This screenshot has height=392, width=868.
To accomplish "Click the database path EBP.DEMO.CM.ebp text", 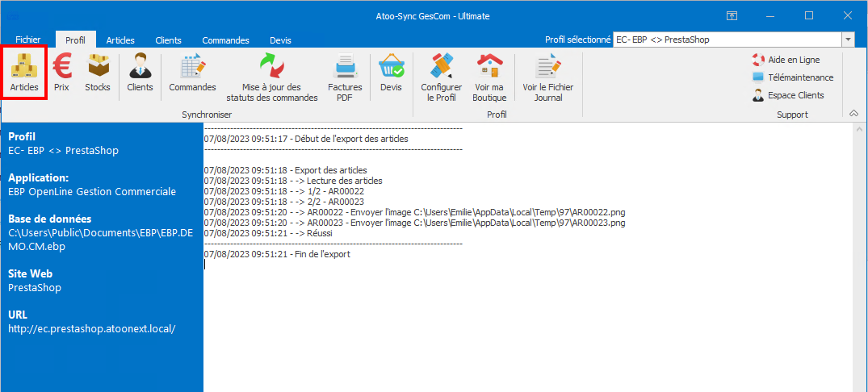I will [x=101, y=240].
